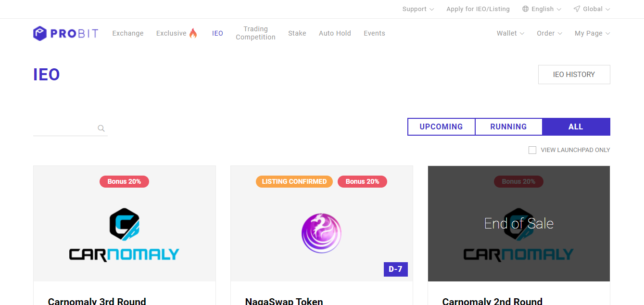Open the Carnomaly 2nd Round ended sale card
Viewport: 644px width, 305px height.
tap(518, 224)
